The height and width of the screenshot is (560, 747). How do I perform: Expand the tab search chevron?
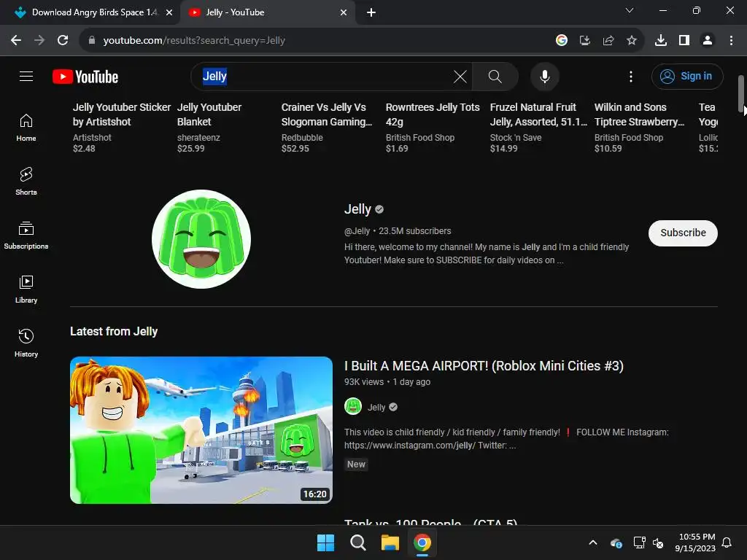(x=630, y=10)
